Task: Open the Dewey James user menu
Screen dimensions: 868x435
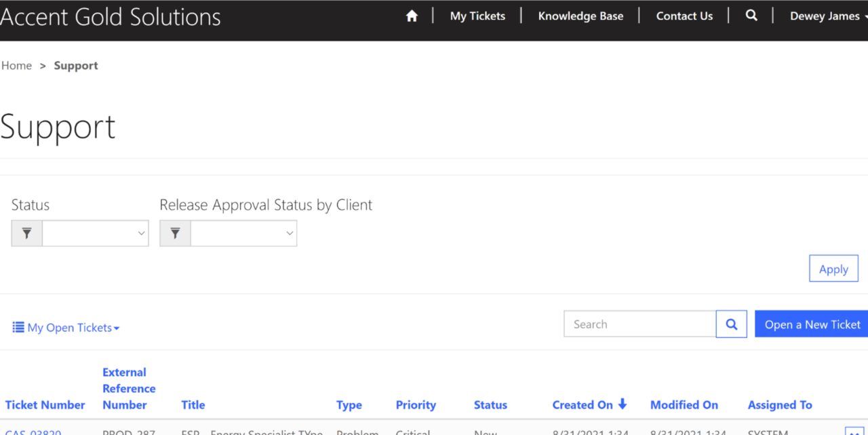Action: point(827,16)
